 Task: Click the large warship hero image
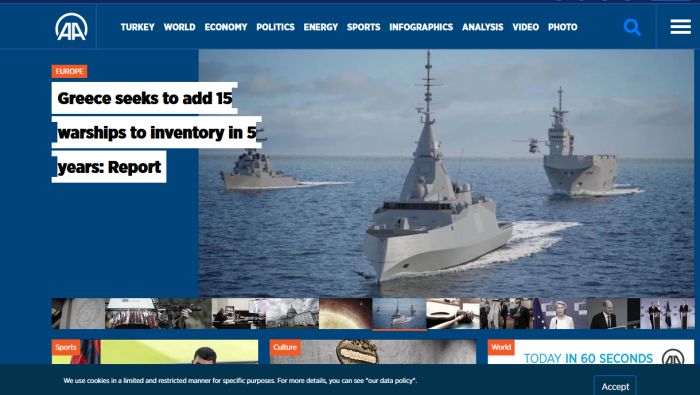446,173
